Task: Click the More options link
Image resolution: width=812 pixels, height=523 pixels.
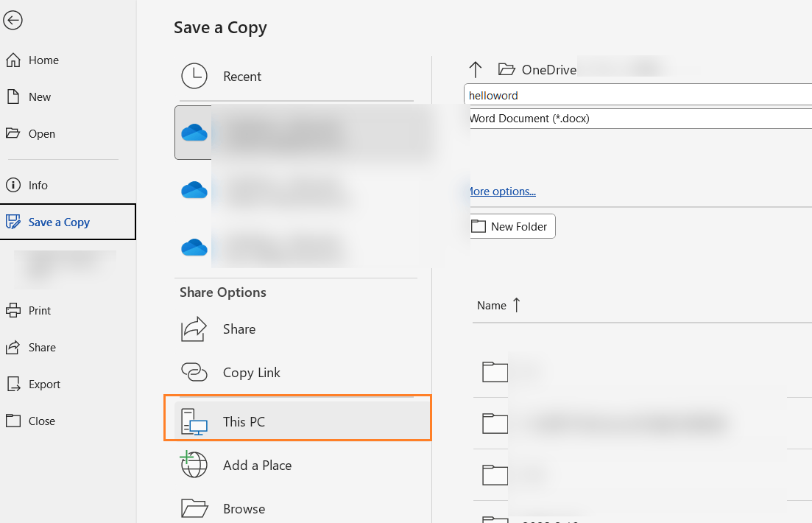Action: pyautogui.click(x=501, y=191)
